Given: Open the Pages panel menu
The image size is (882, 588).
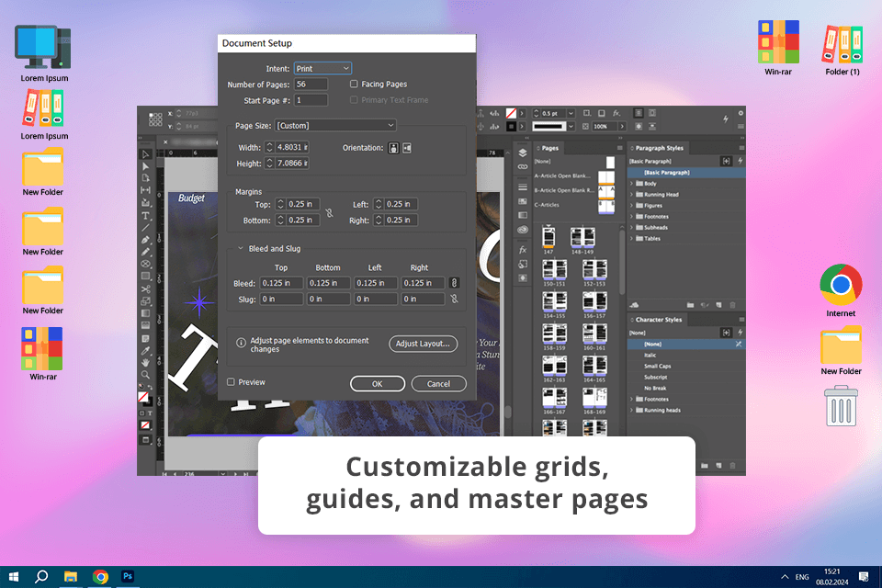Looking at the screenshot, I should pos(620,148).
